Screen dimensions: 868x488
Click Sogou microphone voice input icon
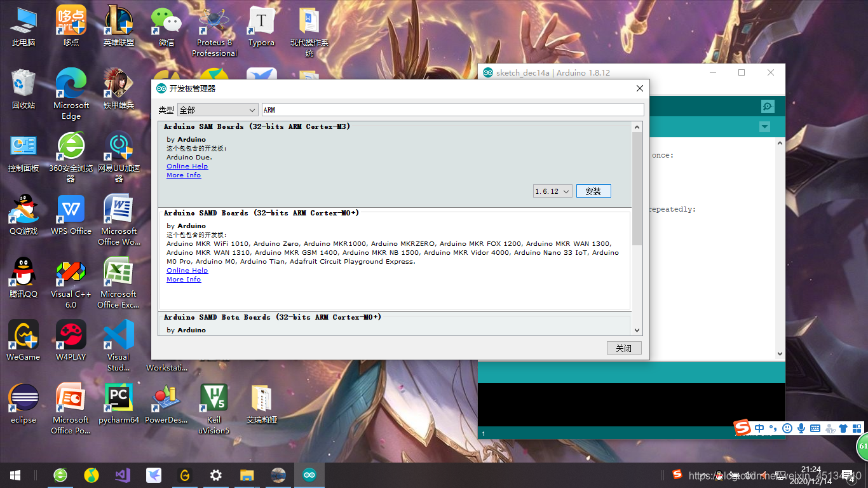(x=802, y=428)
